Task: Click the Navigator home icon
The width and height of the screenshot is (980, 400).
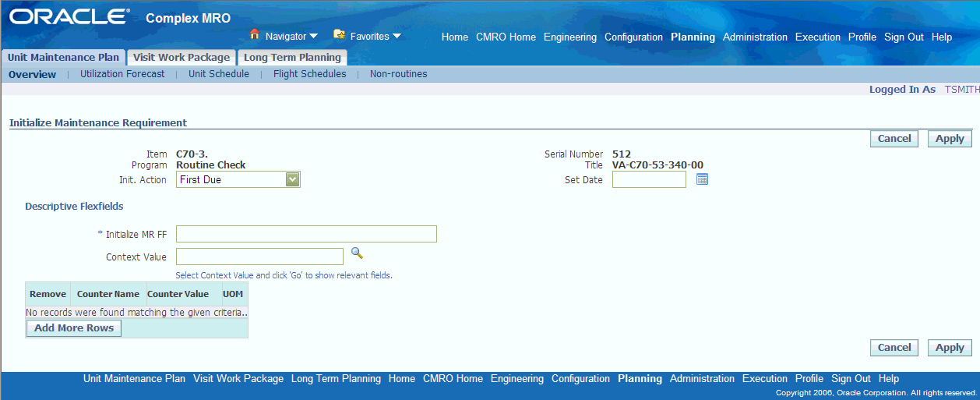Action: point(254,34)
